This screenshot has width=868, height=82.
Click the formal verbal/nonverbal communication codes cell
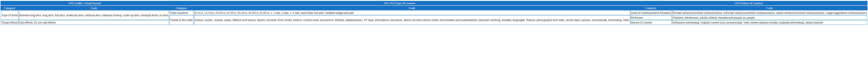[x=769, y=13]
